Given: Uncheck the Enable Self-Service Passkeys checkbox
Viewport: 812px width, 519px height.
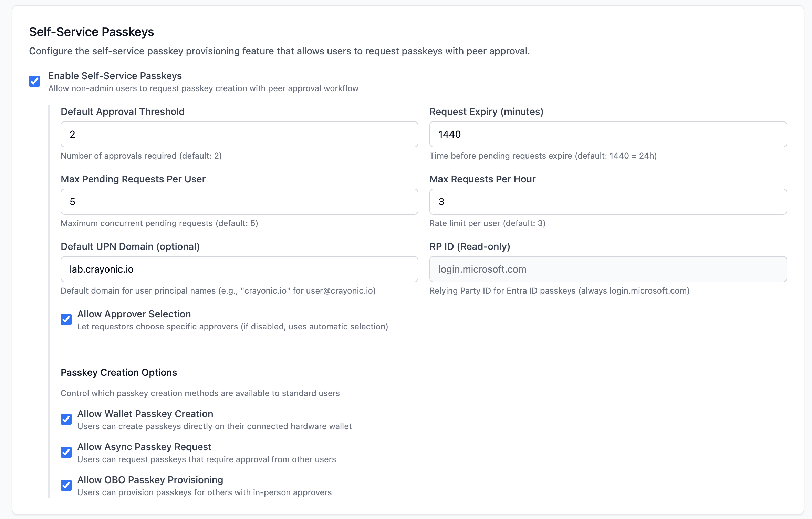Looking at the screenshot, I should tap(34, 81).
